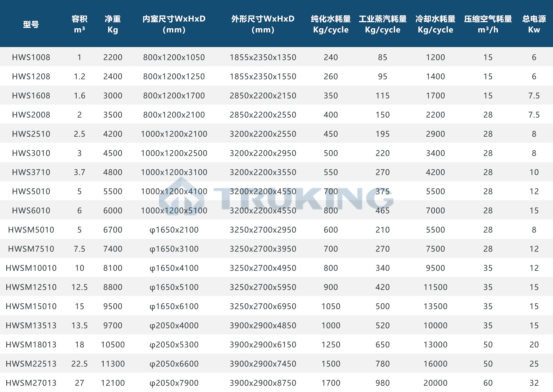
Task: Select outer dimension 3900x2900x6150 cell
Action: tap(263, 345)
